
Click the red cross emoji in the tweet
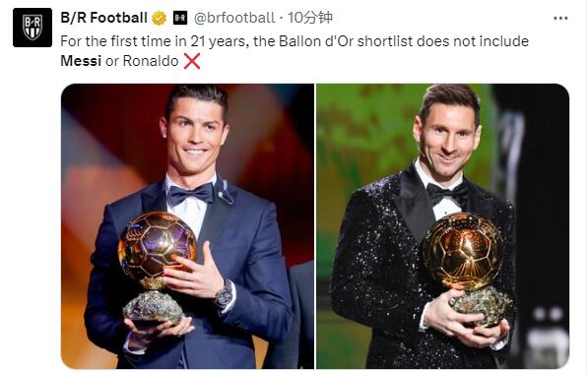click(192, 61)
